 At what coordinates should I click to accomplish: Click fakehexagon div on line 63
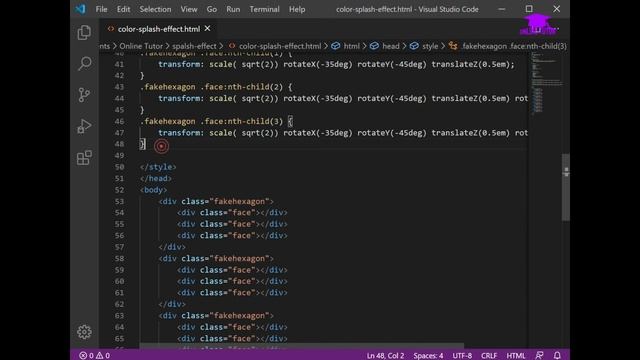tap(216, 316)
